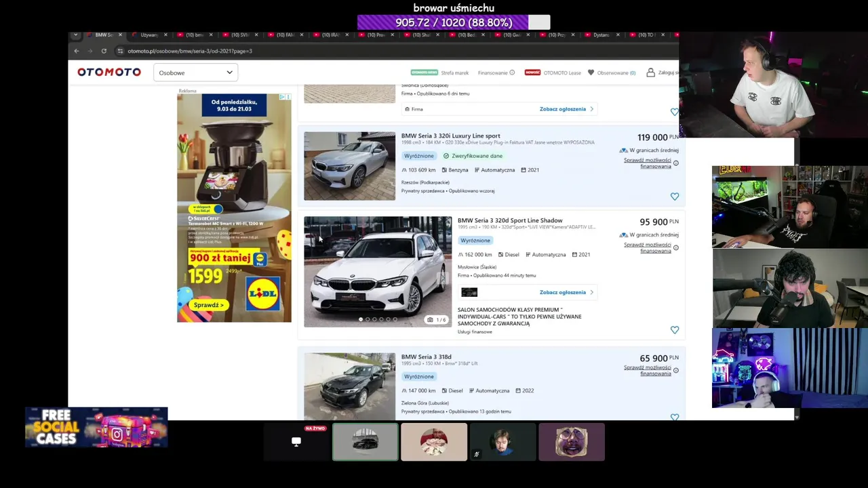Screen dimensions: 868x488
Task: Switch to the BMW Seria browser tab
Action: [x=100, y=35]
